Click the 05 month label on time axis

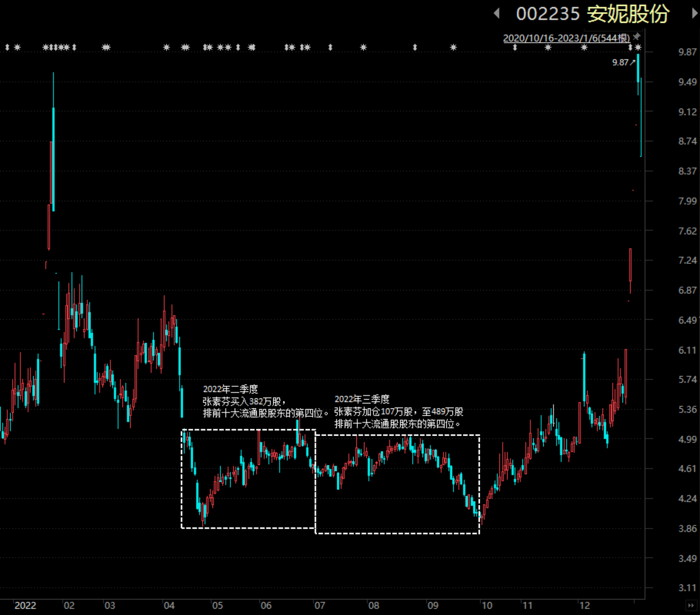(217, 605)
